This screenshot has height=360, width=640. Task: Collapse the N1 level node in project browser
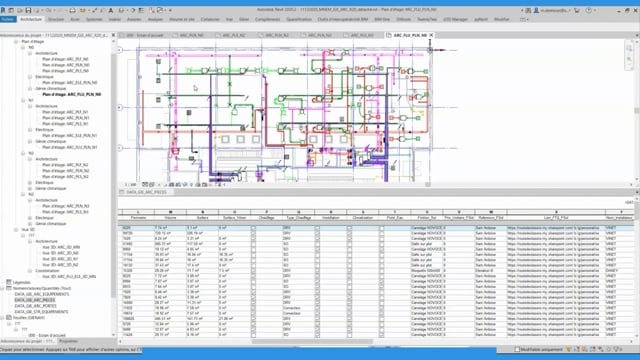point(23,100)
